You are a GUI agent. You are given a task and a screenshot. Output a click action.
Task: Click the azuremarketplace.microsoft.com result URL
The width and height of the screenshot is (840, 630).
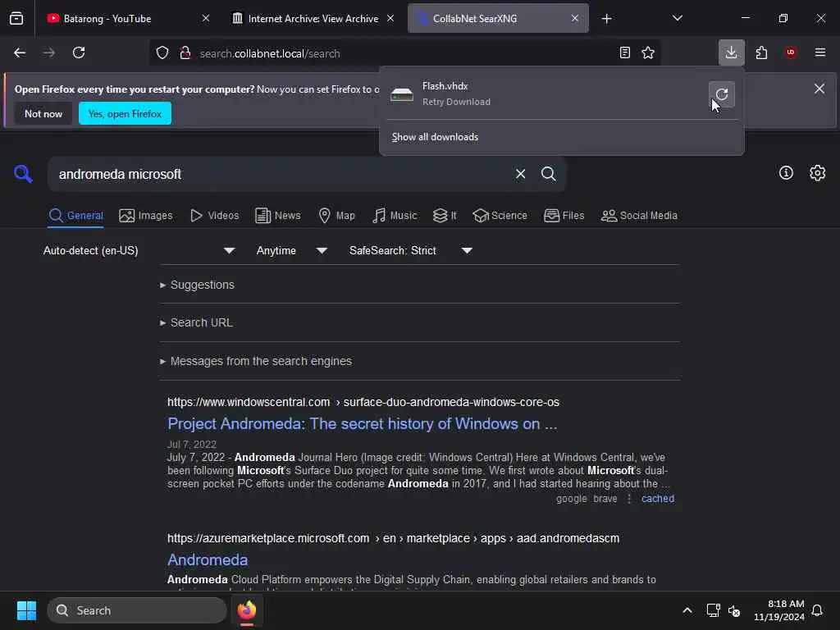point(393,538)
